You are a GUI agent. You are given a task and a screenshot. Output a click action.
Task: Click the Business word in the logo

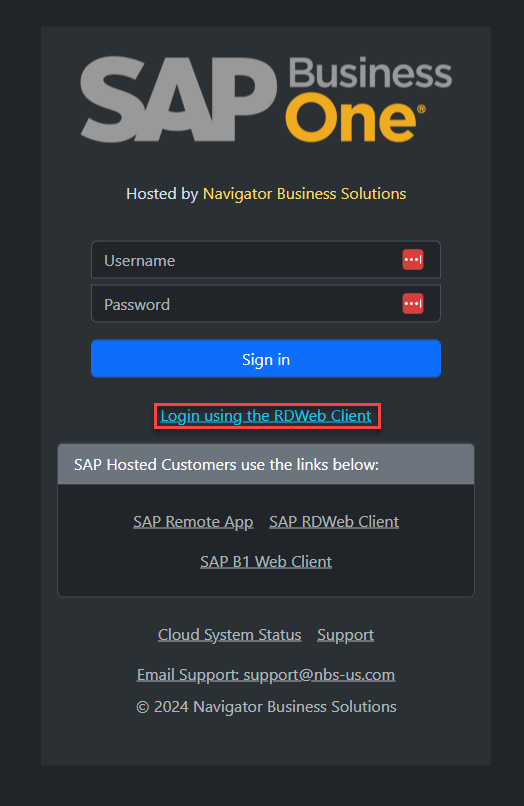[x=370, y=74]
